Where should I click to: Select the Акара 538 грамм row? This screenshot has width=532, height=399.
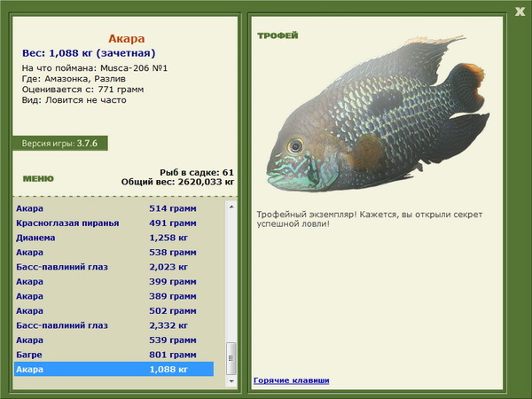(113, 253)
